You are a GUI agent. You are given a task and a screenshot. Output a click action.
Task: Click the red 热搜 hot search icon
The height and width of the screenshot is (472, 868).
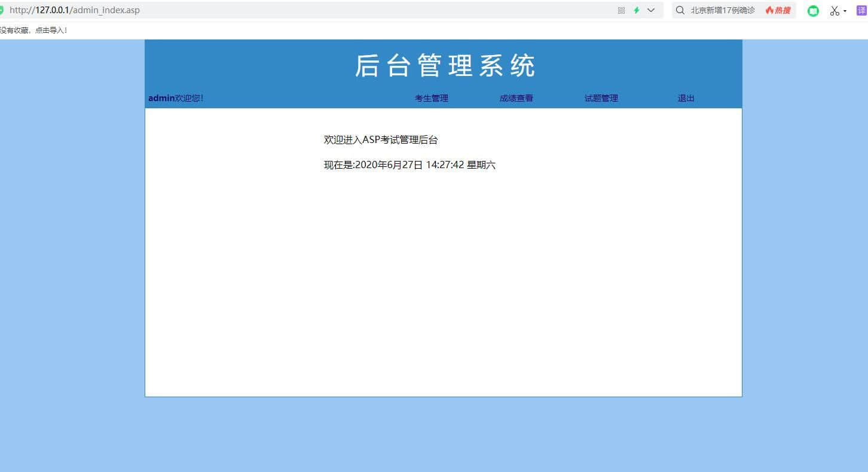point(778,10)
